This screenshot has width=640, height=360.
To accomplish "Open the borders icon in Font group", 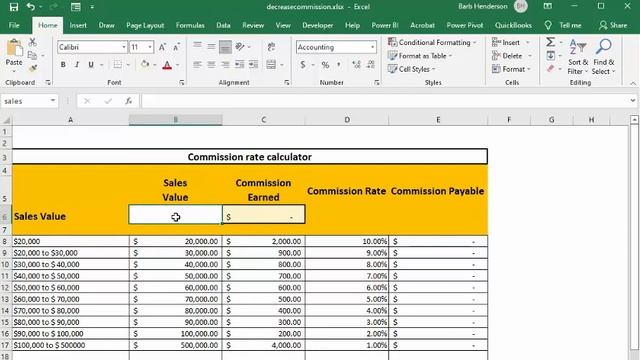I will tap(118, 64).
